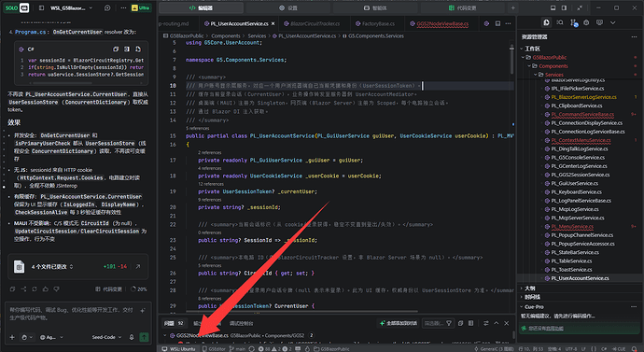Open PL_ToastService.cs in explorer
The height and width of the screenshot is (352, 644).
pyautogui.click(x=571, y=270)
